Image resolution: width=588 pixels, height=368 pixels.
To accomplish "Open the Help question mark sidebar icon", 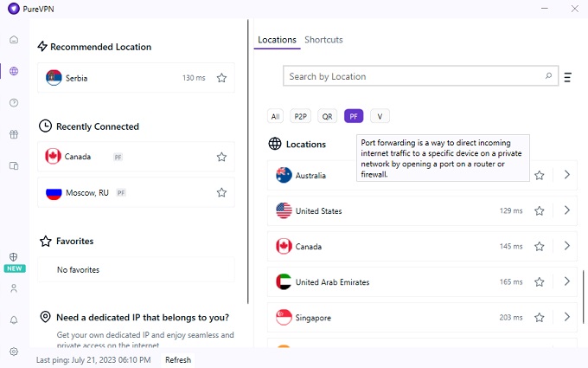I will (14, 102).
